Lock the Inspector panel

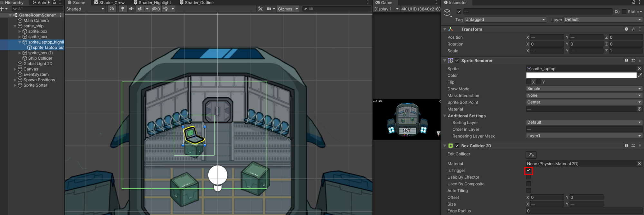634,3
